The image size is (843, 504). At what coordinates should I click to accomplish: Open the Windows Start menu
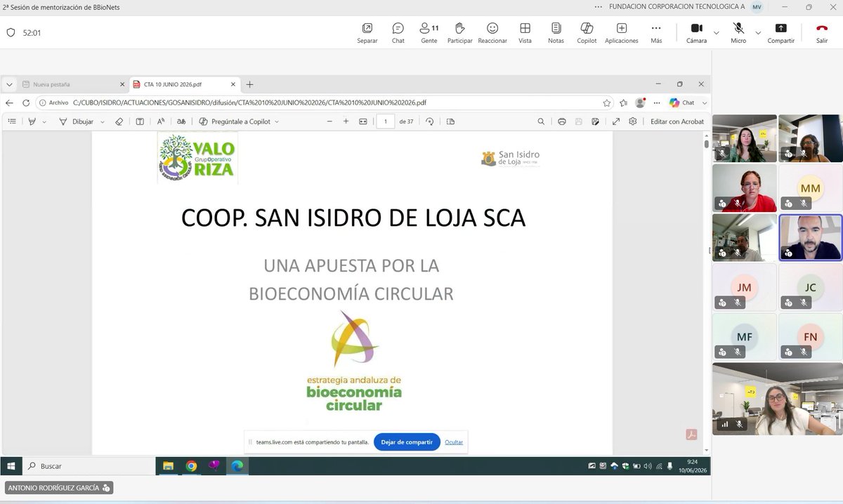tap(11, 465)
